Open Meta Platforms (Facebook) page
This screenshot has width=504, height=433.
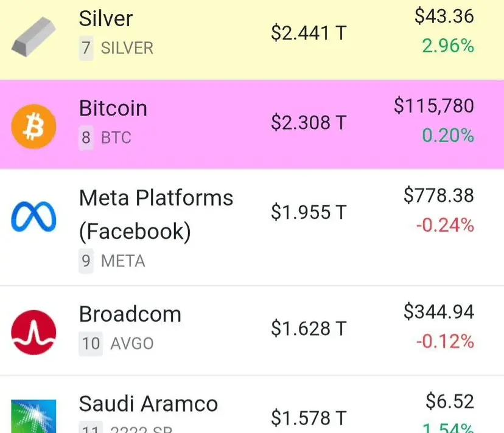156,214
